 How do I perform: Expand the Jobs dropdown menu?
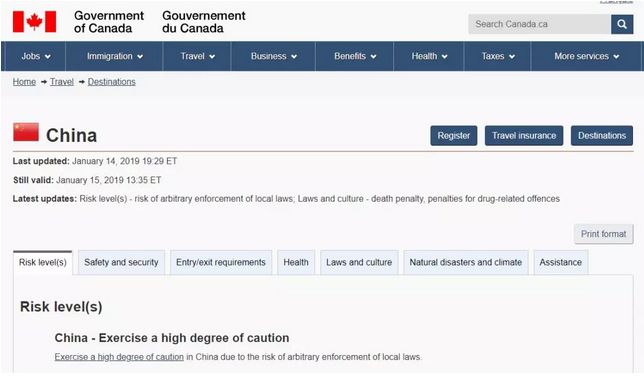point(36,56)
